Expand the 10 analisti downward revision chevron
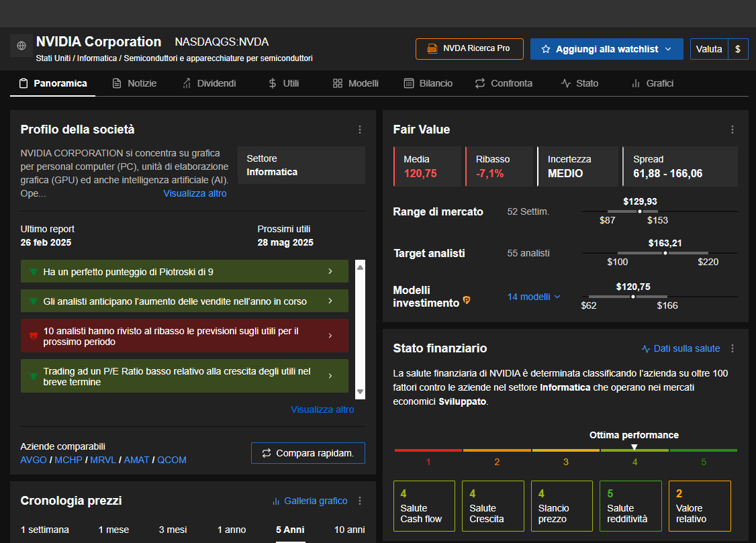The image size is (756, 543). tap(330, 336)
